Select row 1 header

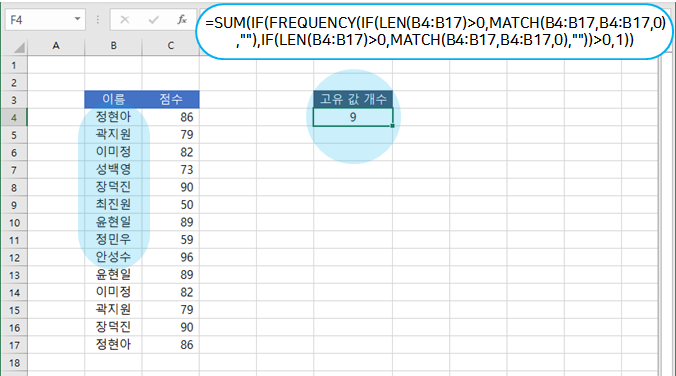14,65
